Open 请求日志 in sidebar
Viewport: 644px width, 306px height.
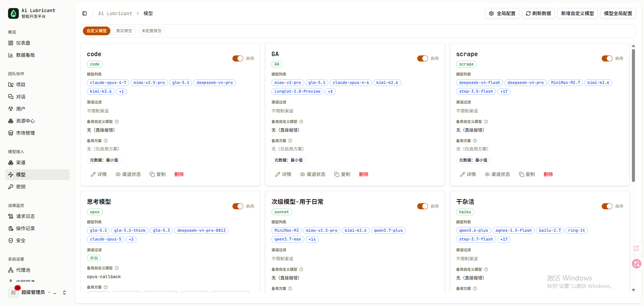tap(38, 216)
